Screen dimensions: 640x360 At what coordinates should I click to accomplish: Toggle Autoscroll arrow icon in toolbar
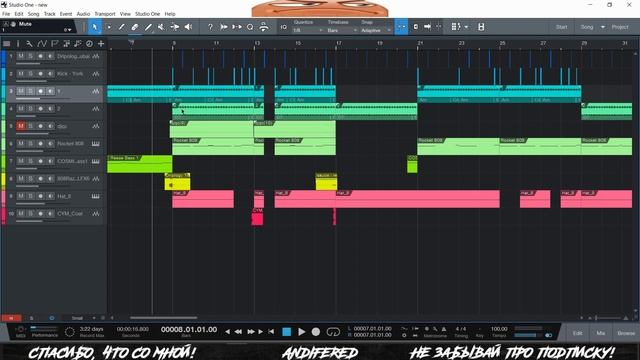pyautogui.click(x=427, y=27)
